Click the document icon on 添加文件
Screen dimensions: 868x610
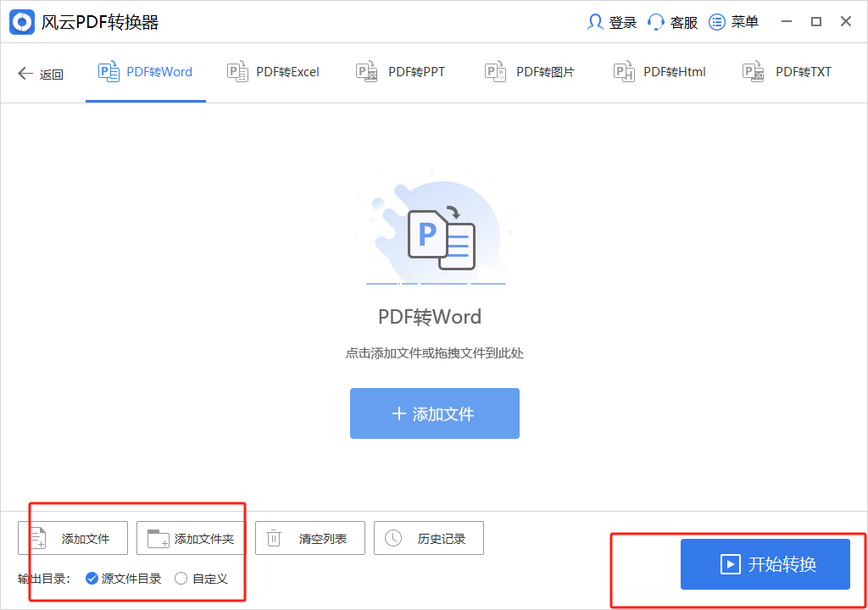pyautogui.click(x=38, y=538)
